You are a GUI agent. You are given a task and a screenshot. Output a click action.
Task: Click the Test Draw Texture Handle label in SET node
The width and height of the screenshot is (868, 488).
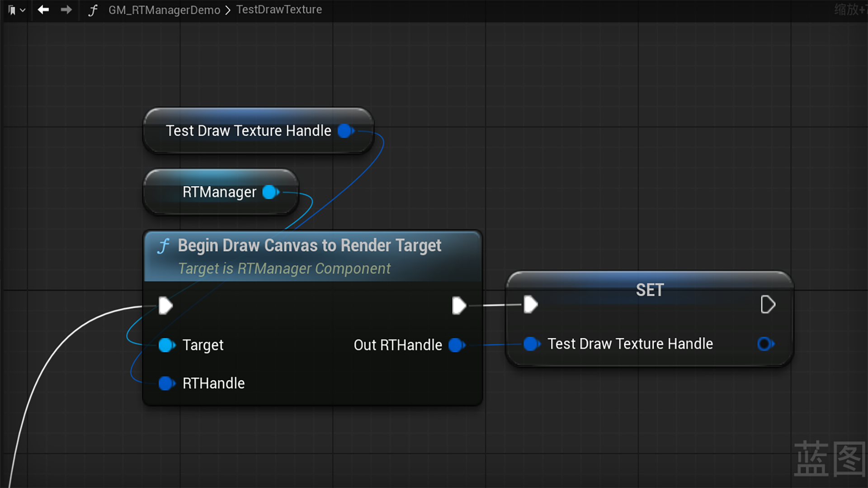click(x=630, y=344)
